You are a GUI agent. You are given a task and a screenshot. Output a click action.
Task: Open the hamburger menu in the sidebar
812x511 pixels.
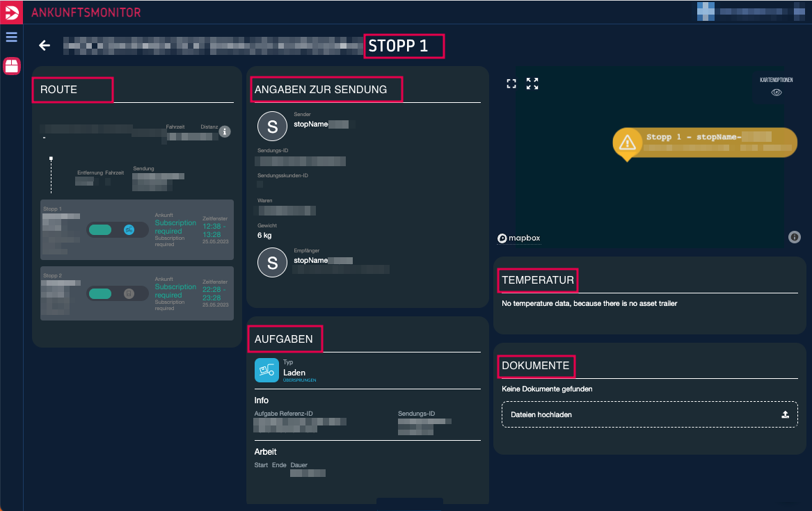tap(11, 37)
